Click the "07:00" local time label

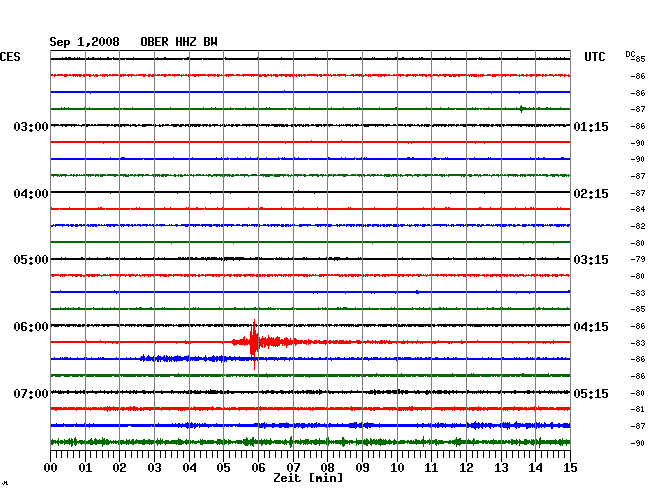[x=31, y=393]
